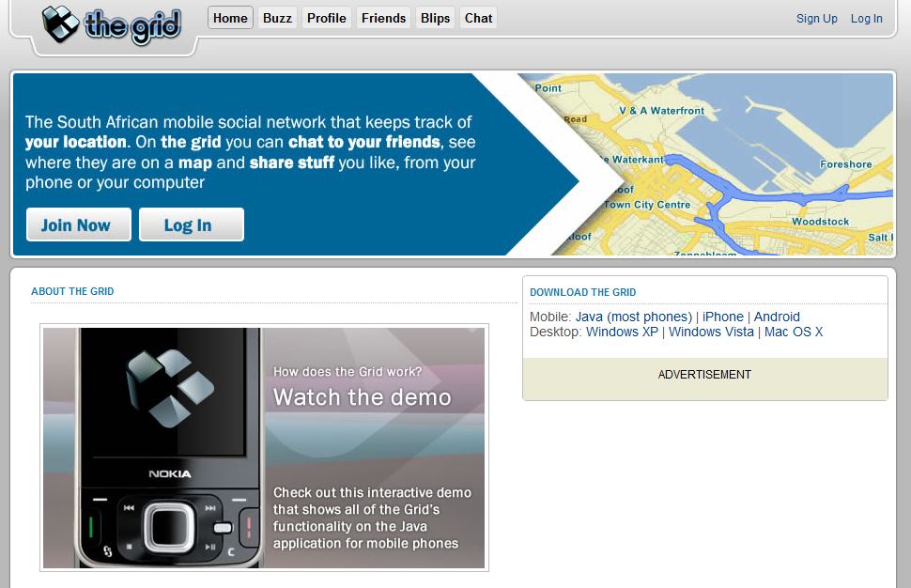Click the top-right Log In link
This screenshot has width=911, height=588.
coord(866,19)
